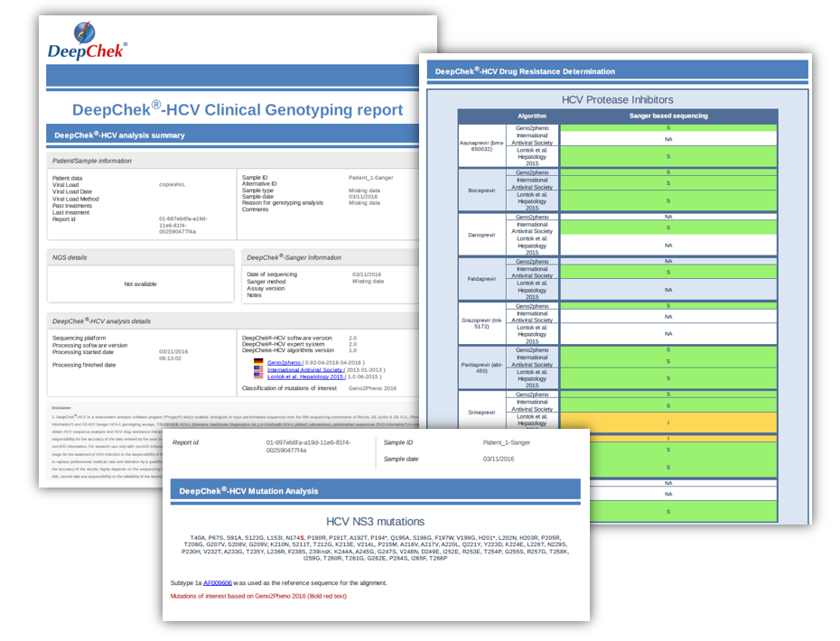The width and height of the screenshot is (840, 641).
Task: Open the Lontok et al. Hepatology 2015 link
Action: tap(306, 376)
